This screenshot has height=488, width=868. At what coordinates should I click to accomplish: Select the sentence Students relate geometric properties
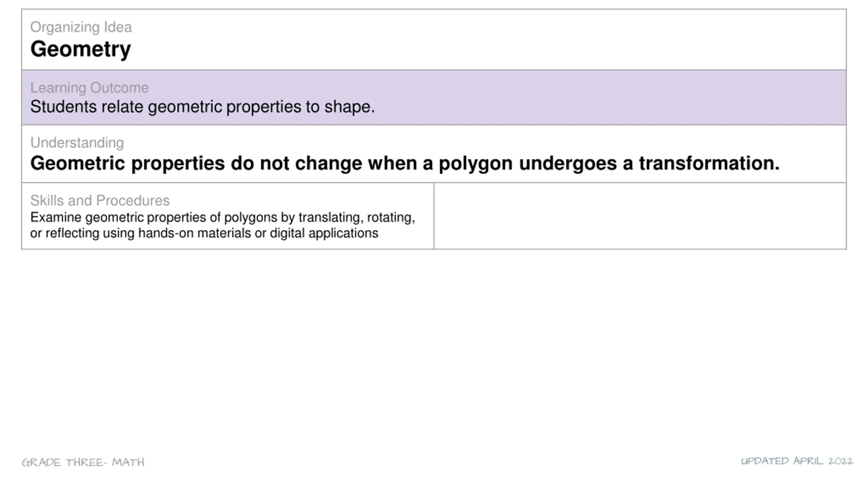pyautogui.click(x=202, y=107)
